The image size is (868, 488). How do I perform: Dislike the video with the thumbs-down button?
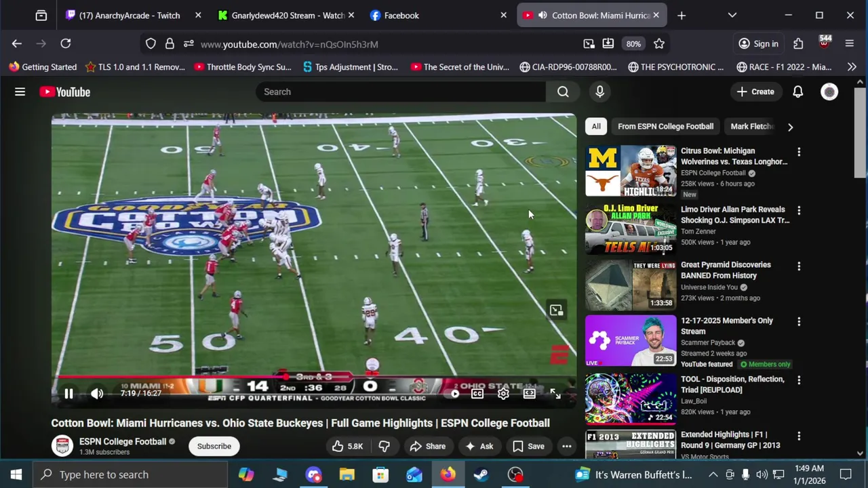[384, 446]
